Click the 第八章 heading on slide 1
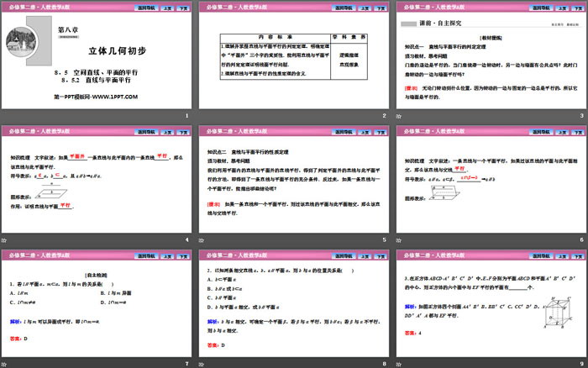Screen dimensions: 588x368 coord(68,29)
